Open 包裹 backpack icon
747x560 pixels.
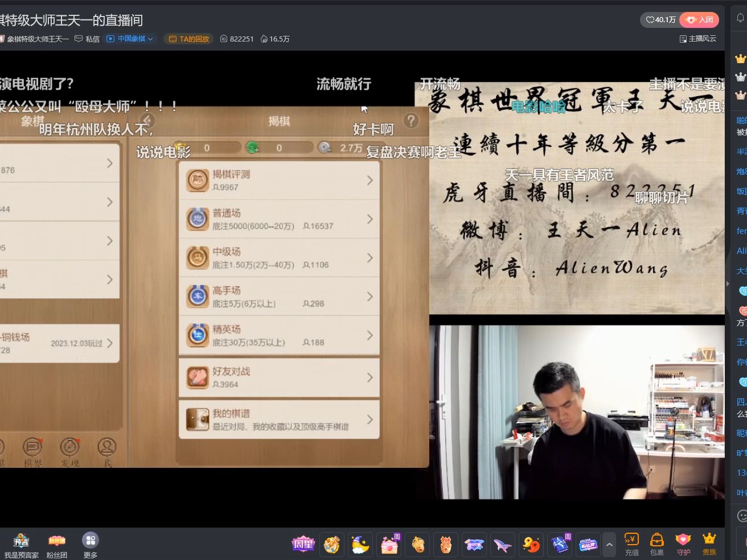(657, 544)
